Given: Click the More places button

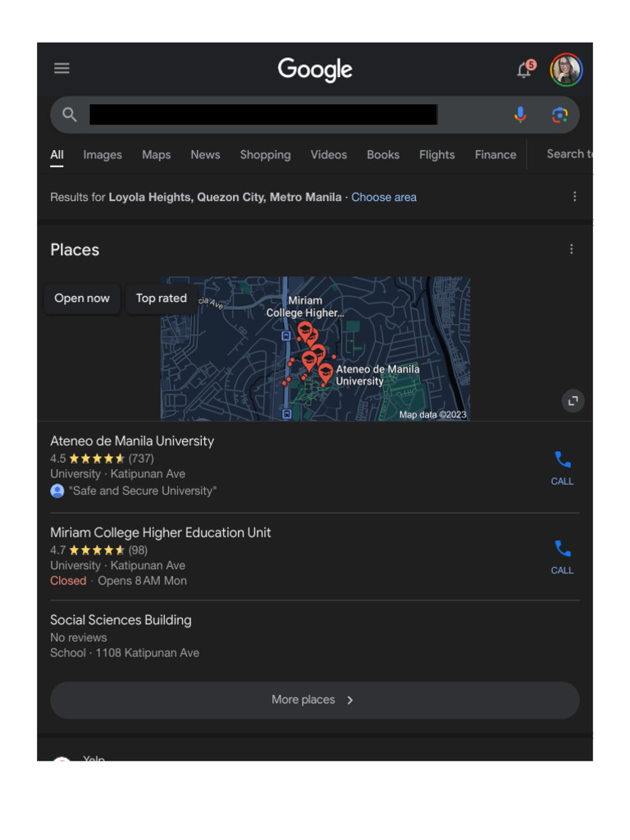Looking at the screenshot, I should [x=315, y=700].
